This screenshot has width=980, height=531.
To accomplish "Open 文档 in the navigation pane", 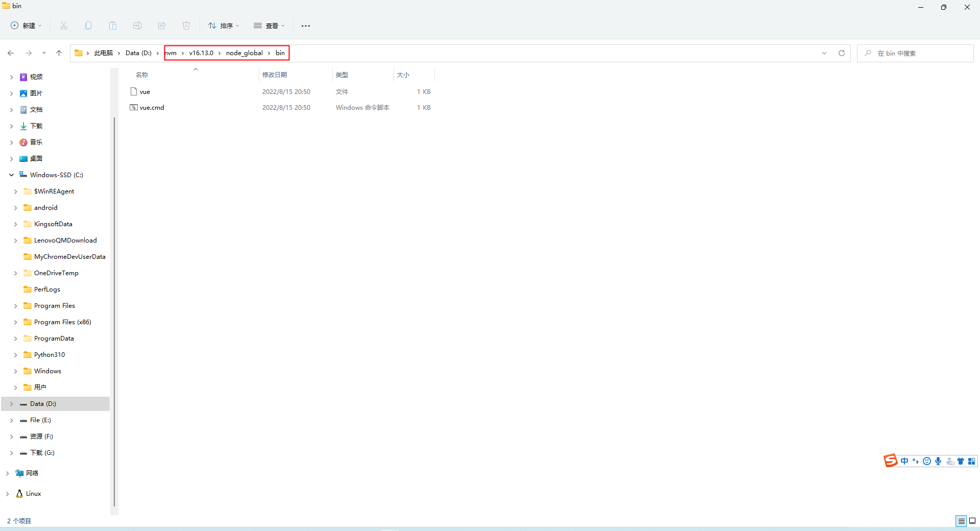I will tap(36, 110).
